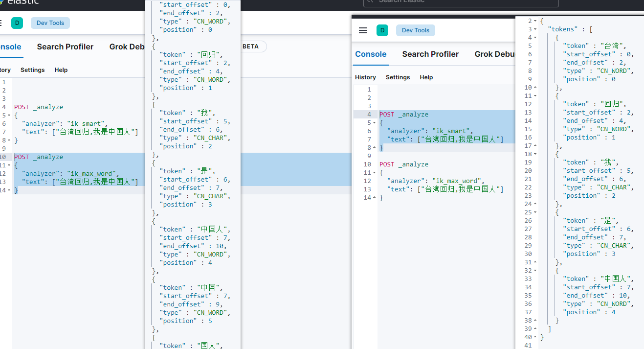
Task: Click the token "国人" line in the left output
Action: point(191,346)
